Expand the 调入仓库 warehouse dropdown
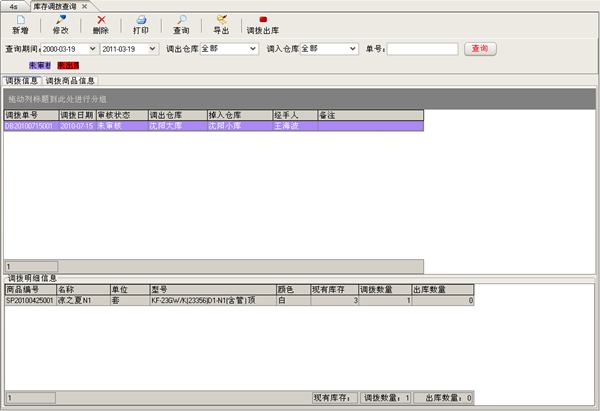 353,49
